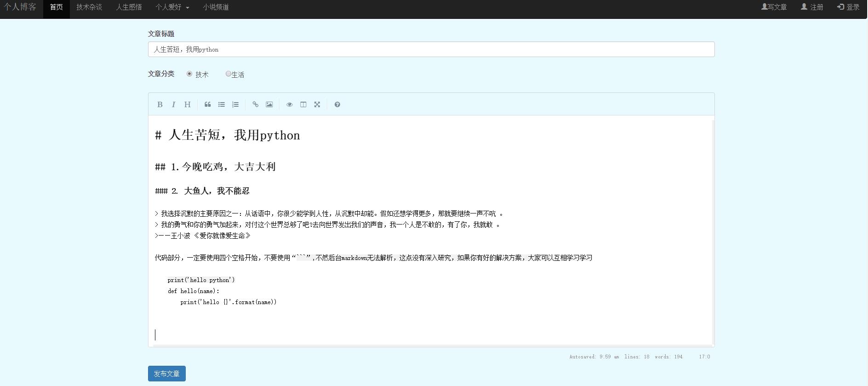Open the 写文章 link in the navbar

point(774,7)
